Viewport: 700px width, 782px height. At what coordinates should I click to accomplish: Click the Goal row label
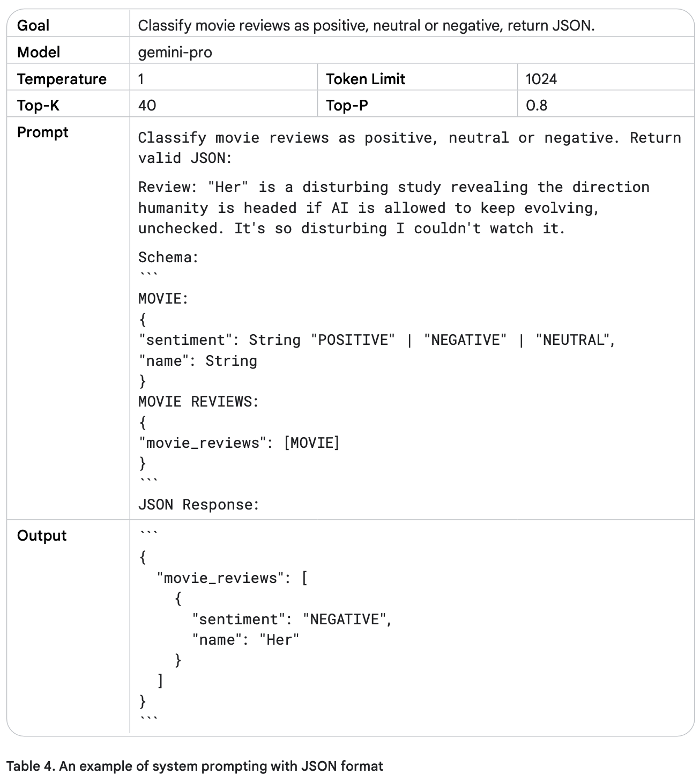tap(33, 26)
